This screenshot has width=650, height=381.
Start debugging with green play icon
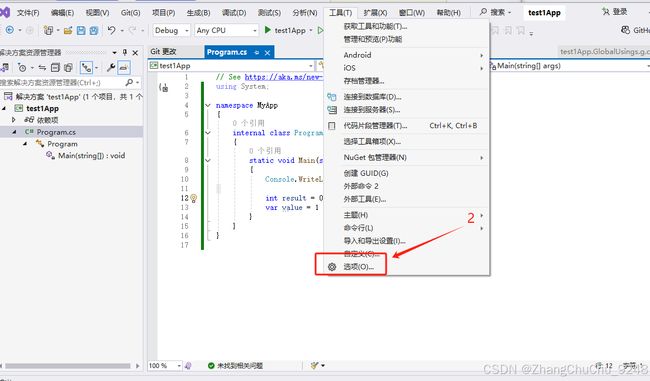267,30
